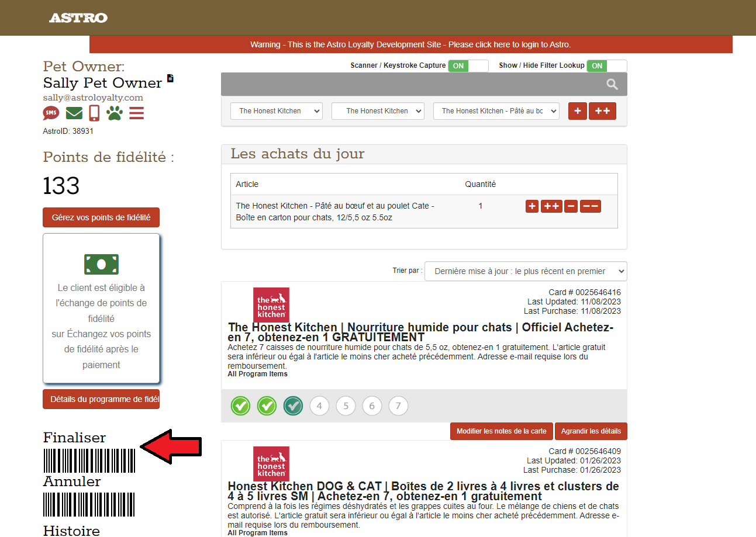The width and height of the screenshot is (756, 537).
Task: Click Gérez vos points de fidélité button
Action: coord(101,217)
